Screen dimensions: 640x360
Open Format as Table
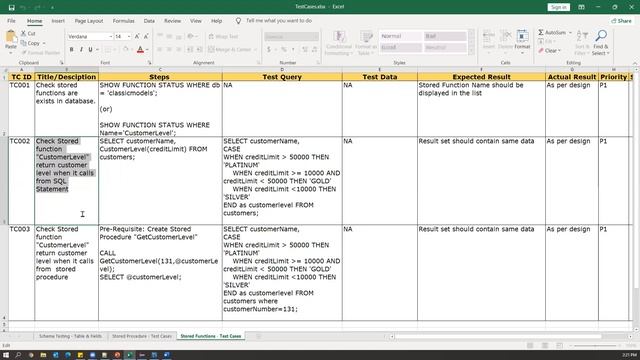coord(366,42)
